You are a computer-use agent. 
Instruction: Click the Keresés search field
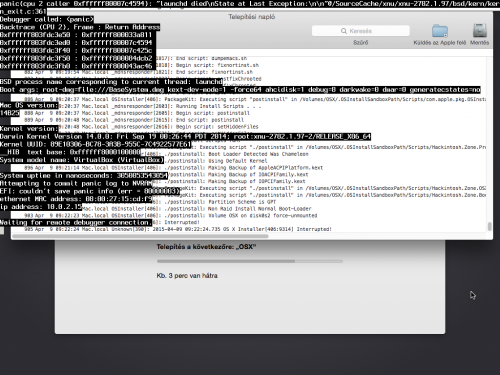tap(361, 31)
